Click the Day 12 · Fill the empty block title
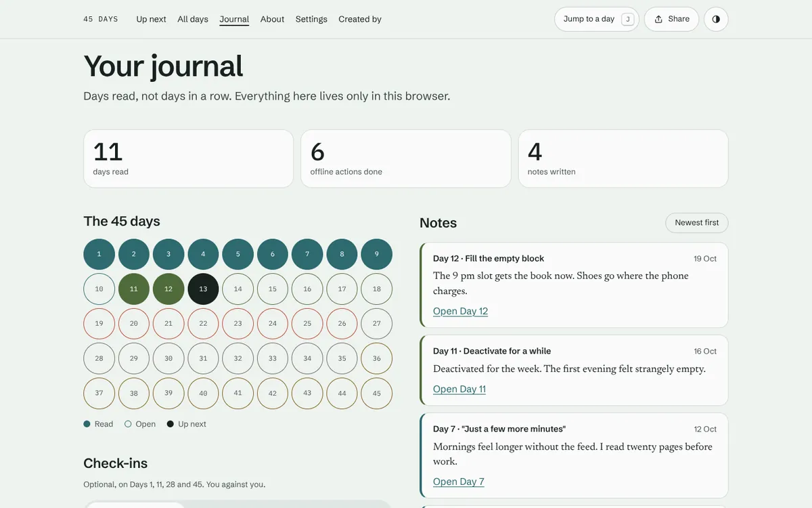 (489, 259)
